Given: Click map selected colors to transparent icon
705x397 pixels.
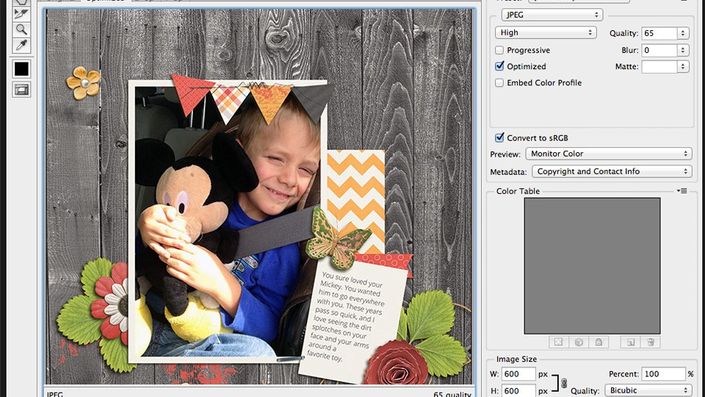Looking at the screenshot, I should [558, 342].
